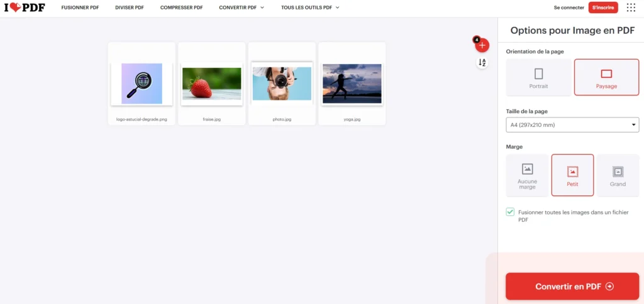Click the photo.jpg file name
The image size is (644, 304).
282,119
